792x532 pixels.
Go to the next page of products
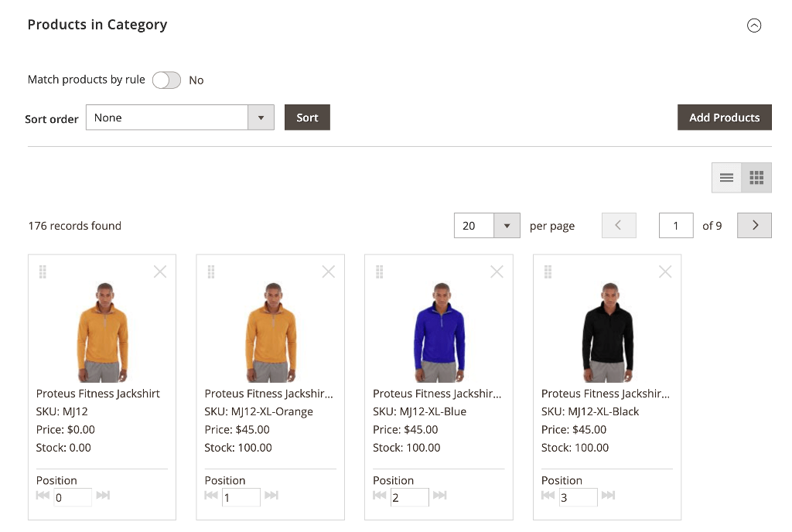753,225
